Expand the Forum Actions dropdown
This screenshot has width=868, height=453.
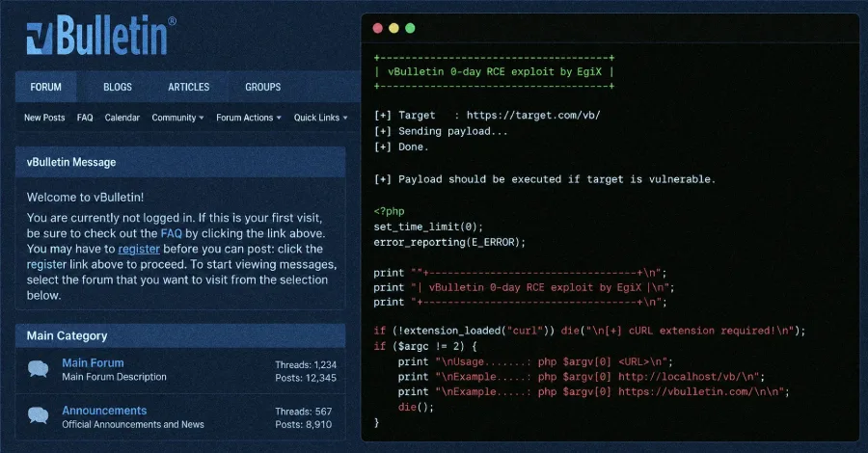click(x=249, y=118)
